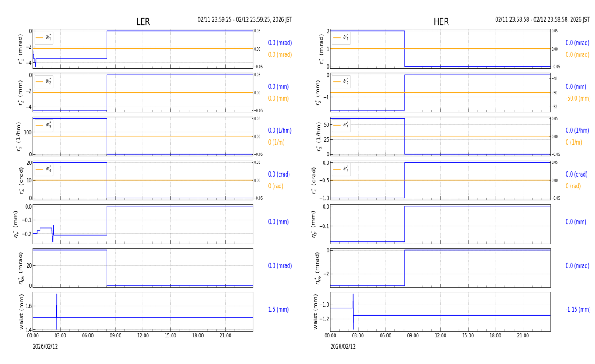Click '0.0 (1/hm)' value beside LER r3 plot
This screenshot has height=364, width=595.
pos(280,131)
